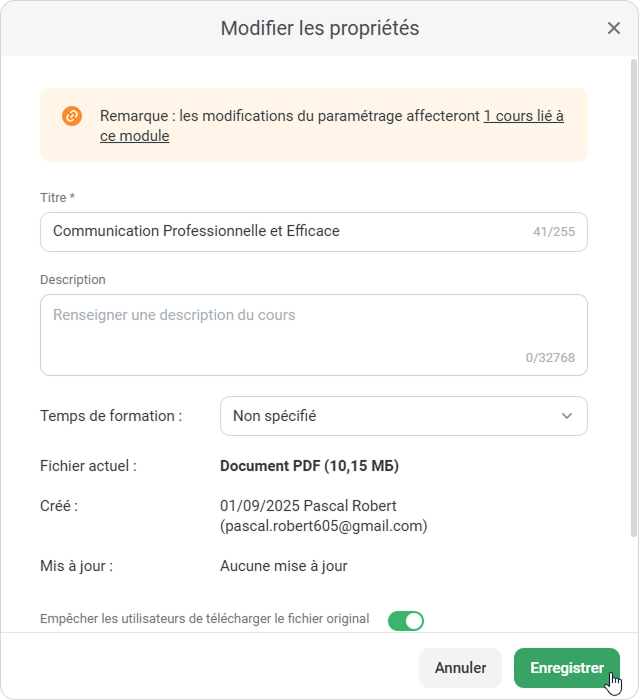Click the "Titre *" field label
The height and width of the screenshot is (700, 639).
coord(59,198)
